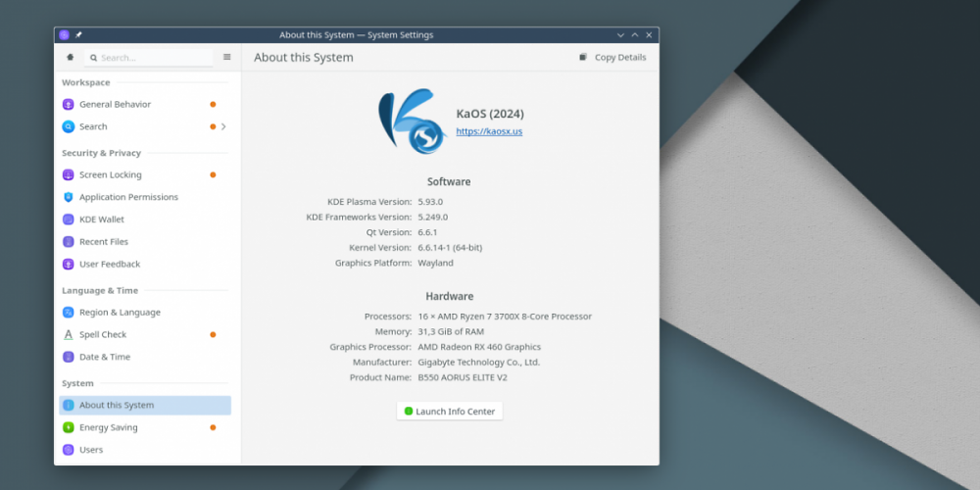Click the Copy Details button
This screenshot has width=980, height=490.
612,57
